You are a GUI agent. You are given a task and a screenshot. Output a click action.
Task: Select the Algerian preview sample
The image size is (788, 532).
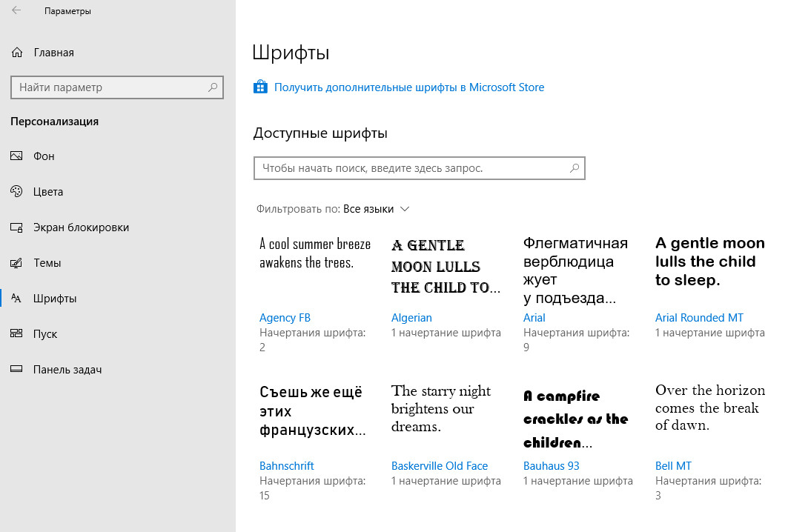(x=446, y=266)
